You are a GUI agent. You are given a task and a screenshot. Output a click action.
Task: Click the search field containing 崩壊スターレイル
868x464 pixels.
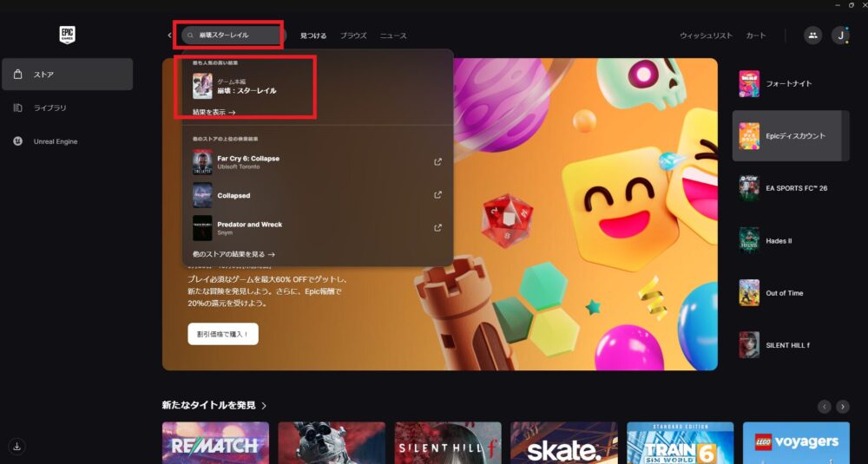tap(233, 36)
